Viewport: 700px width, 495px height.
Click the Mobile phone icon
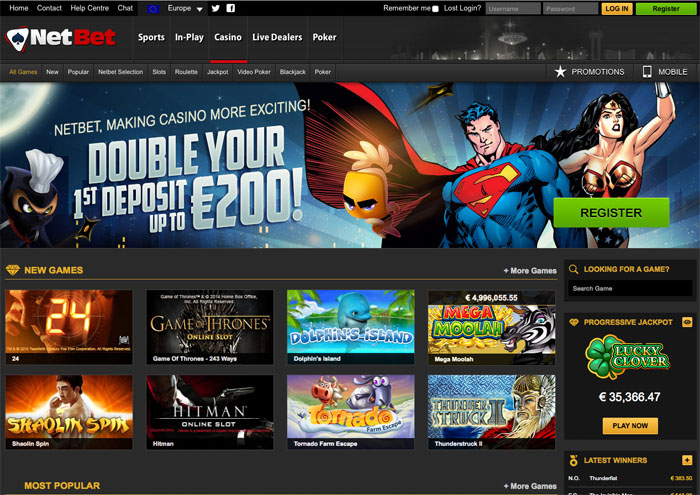tap(647, 71)
